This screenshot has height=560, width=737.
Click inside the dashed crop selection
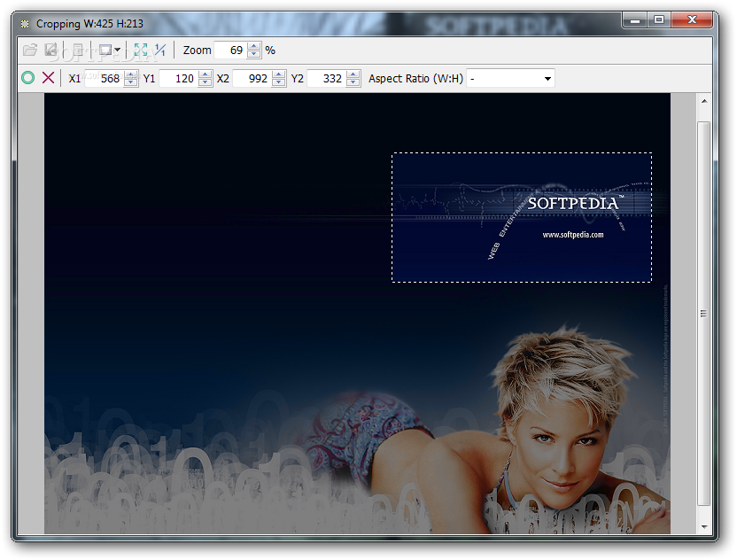point(522,217)
